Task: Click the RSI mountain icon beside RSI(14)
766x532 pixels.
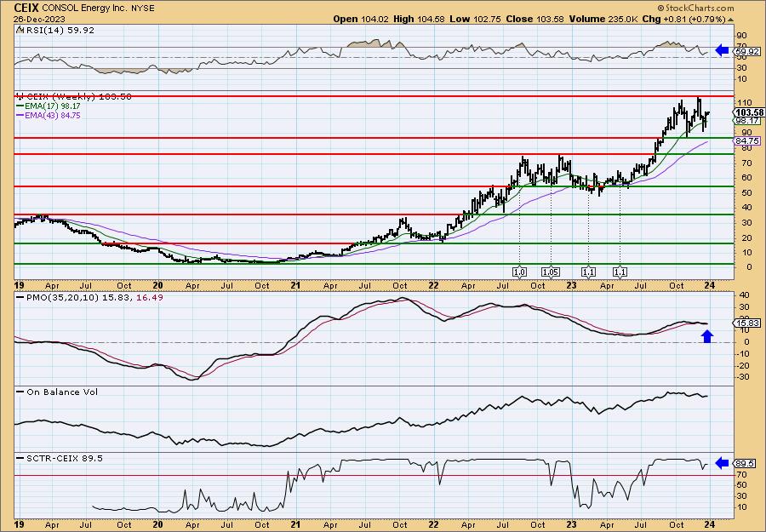Action: tap(20, 30)
